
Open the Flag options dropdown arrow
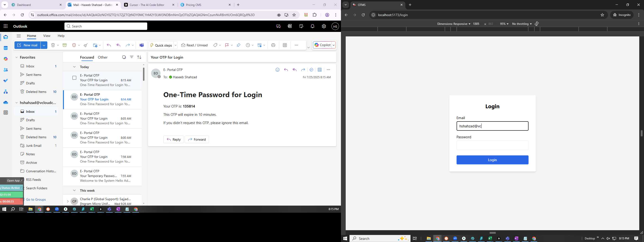pyautogui.click(x=232, y=45)
